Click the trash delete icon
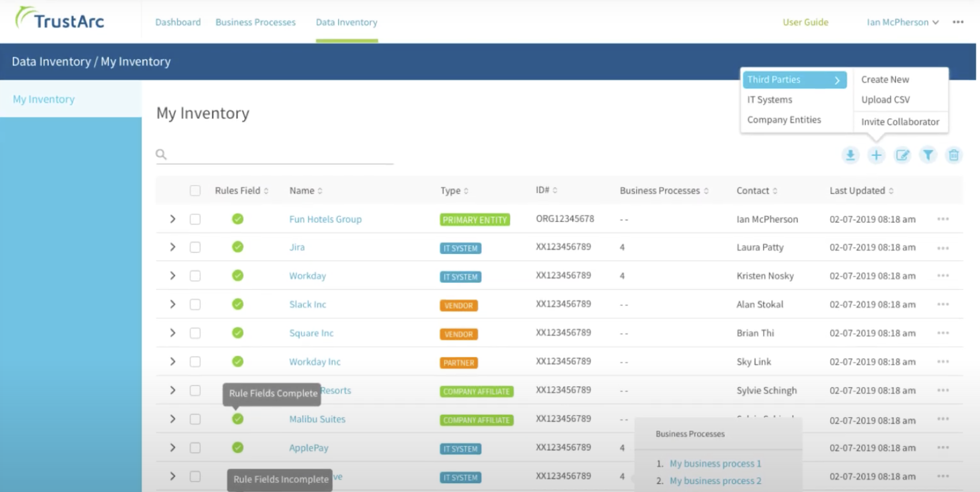Screen dimensions: 980x492 pos(954,155)
